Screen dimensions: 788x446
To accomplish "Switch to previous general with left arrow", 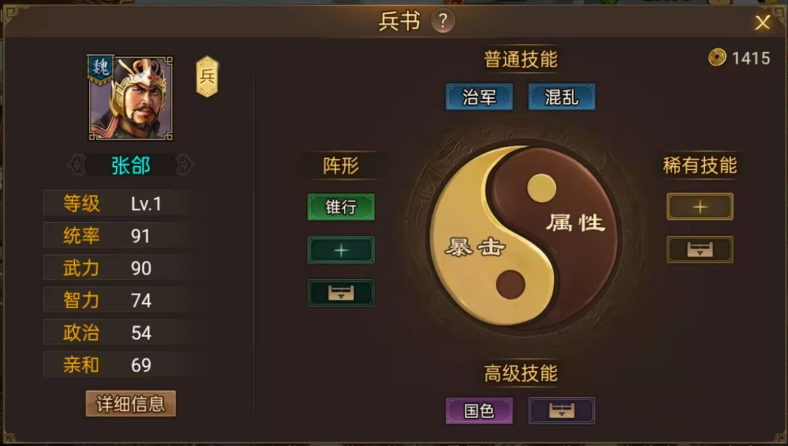I will (77, 165).
